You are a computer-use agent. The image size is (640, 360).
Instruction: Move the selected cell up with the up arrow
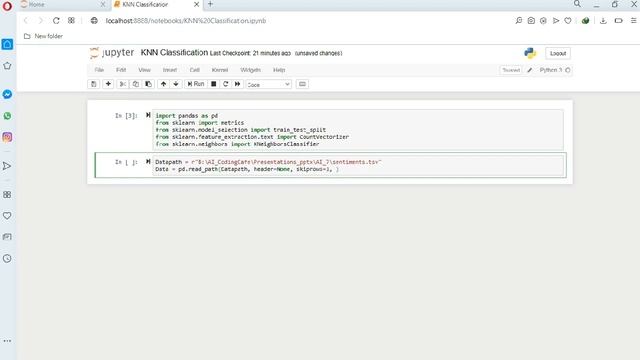[163, 84]
